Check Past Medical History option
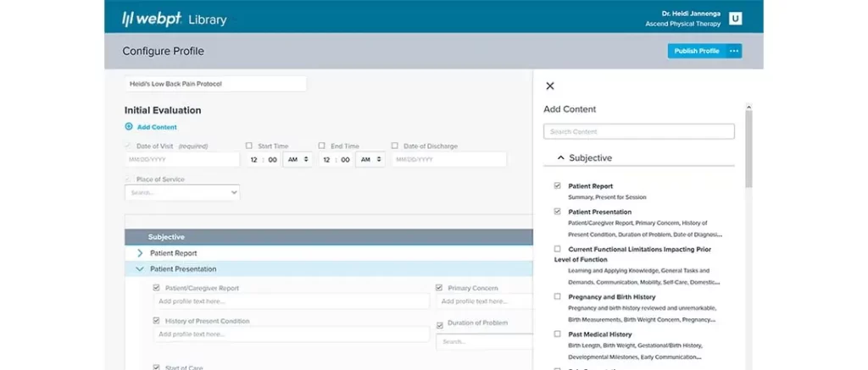 click(557, 334)
